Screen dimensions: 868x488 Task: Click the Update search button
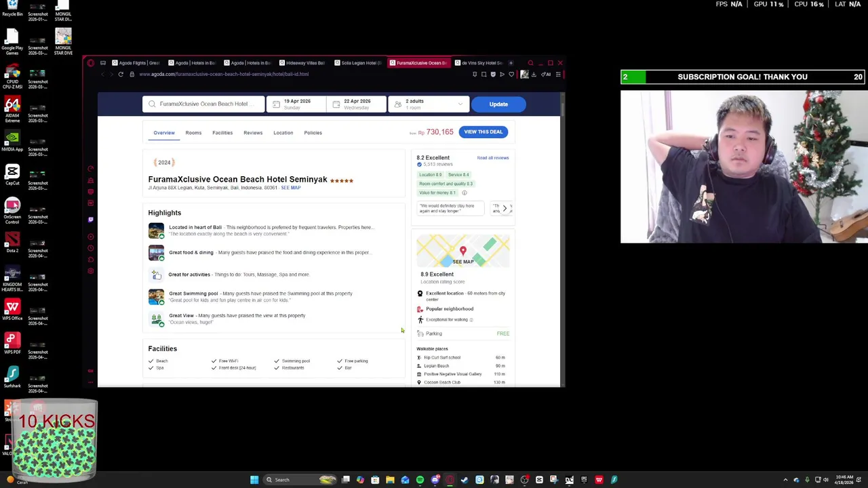coord(498,104)
